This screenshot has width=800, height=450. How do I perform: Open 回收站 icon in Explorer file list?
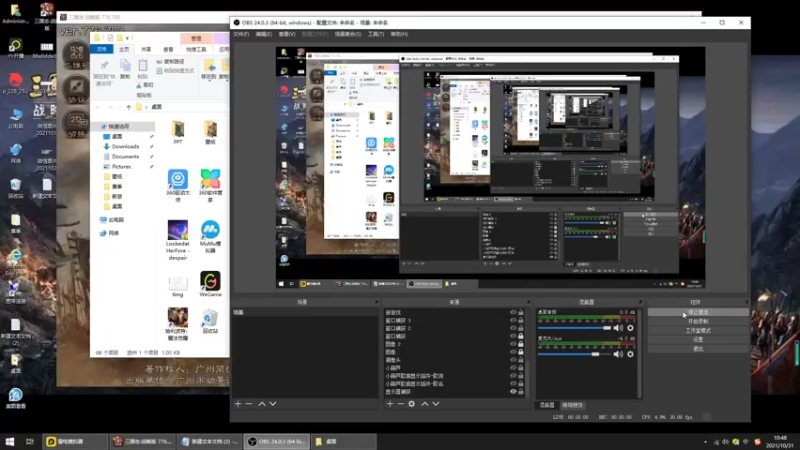(210, 321)
